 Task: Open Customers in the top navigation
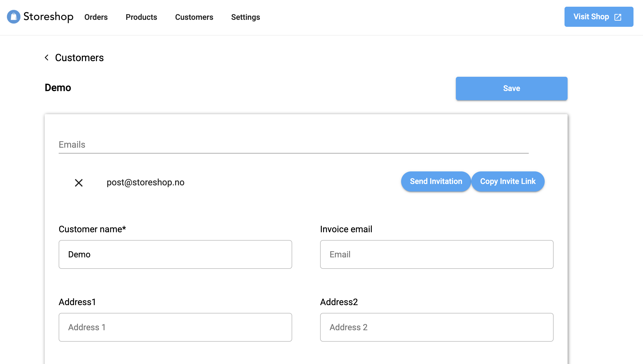(194, 17)
